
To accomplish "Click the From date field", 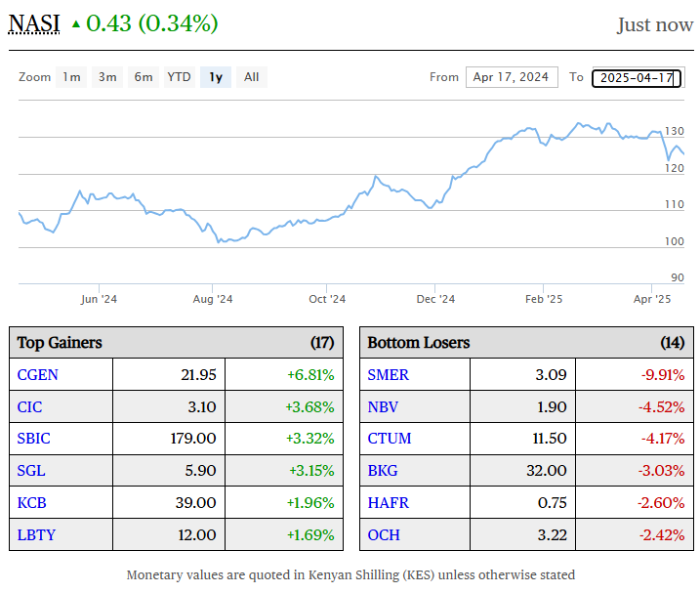I will 512,77.
